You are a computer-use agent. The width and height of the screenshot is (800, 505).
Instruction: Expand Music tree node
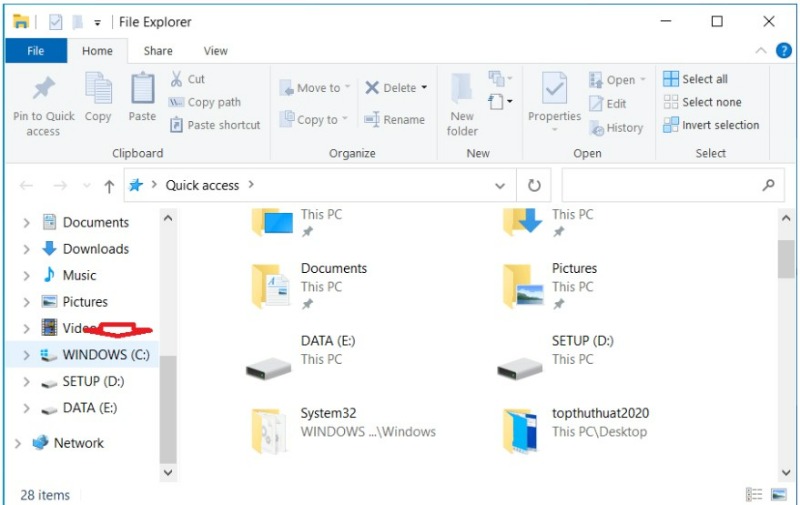(x=27, y=276)
